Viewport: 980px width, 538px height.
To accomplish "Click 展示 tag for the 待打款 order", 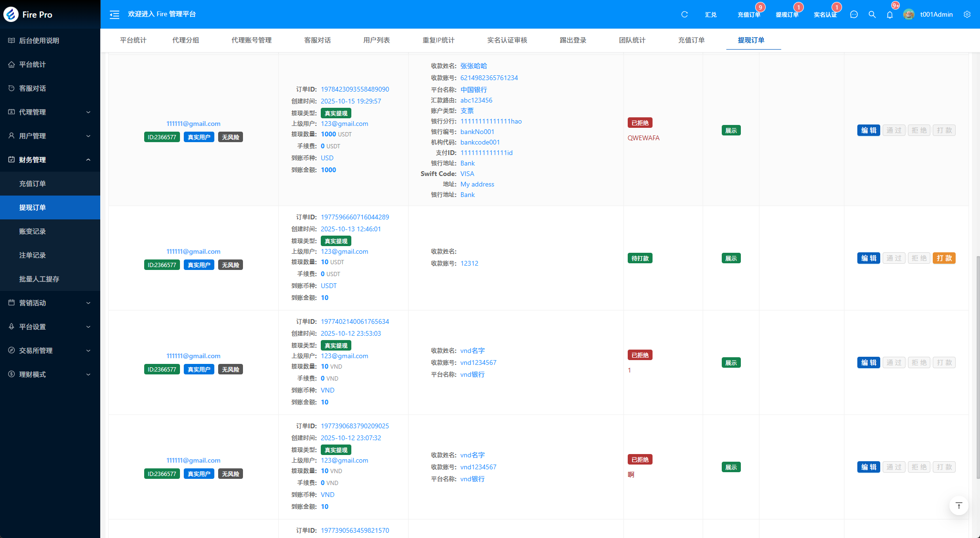I will pyautogui.click(x=731, y=259).
